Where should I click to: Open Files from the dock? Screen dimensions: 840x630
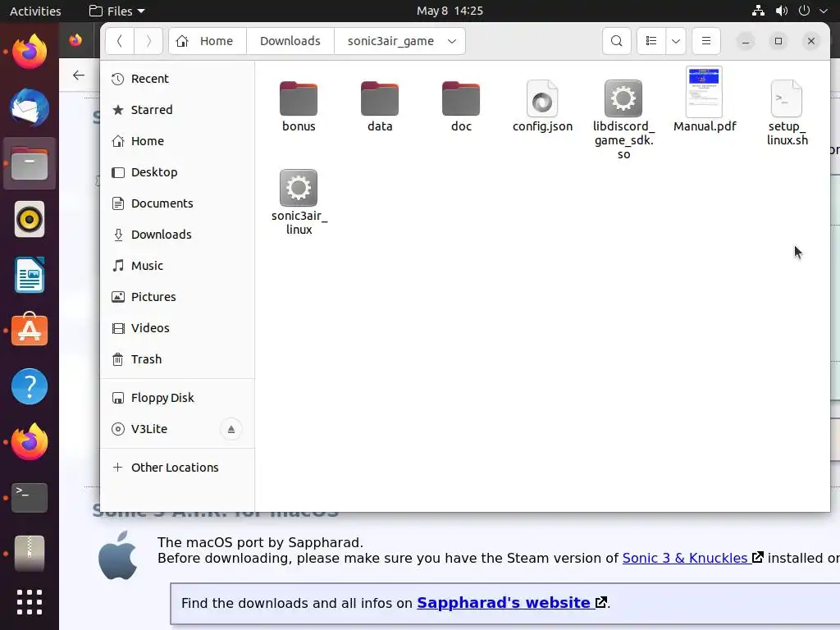pyautogui.click(x=30, y=163)
